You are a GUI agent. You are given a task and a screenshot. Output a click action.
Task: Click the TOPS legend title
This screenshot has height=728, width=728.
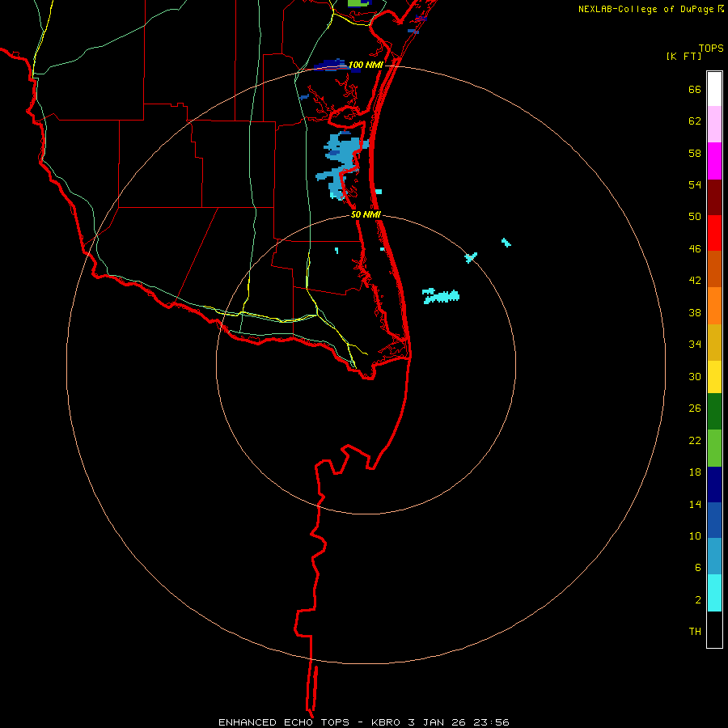[x=711, y=49]
